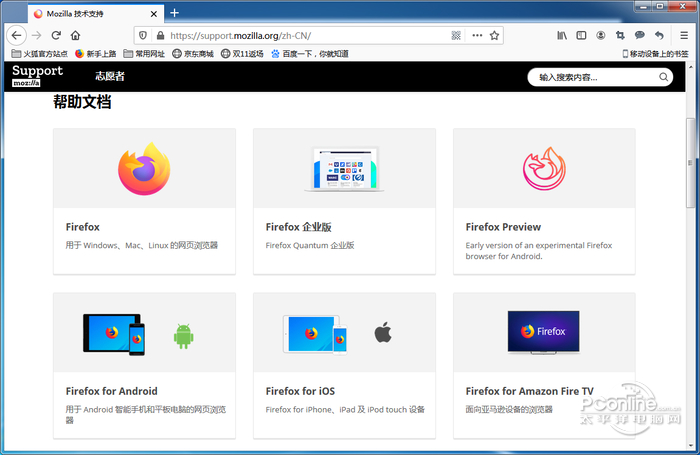Viewport: 700px width, 455px height.
Task: Bookmark this page with the star
Action: 494,35
